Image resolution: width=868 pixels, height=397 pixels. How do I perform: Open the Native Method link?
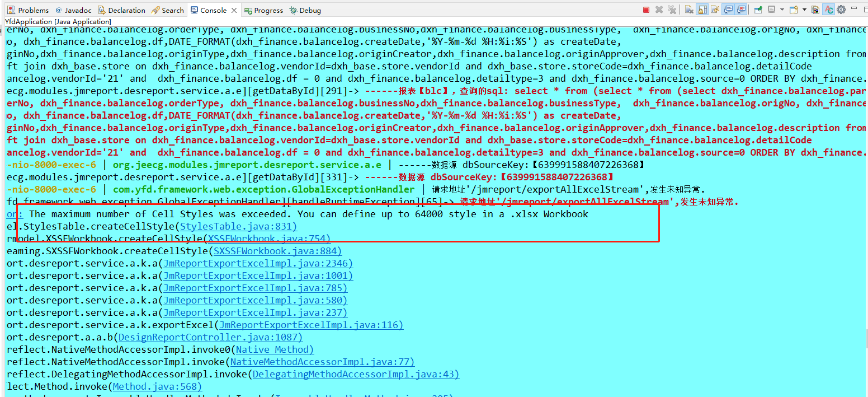[275, 349]
